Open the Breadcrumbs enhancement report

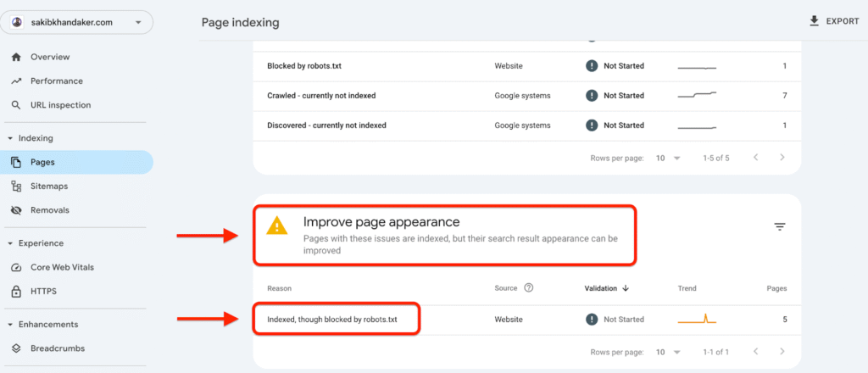click(x=57, y=348)
